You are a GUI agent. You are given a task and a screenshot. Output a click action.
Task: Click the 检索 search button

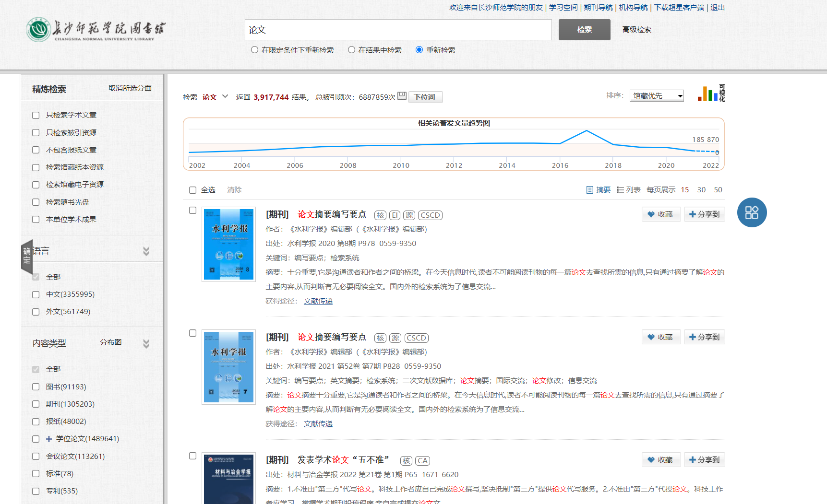pyautogui.click(x=584, y=30)
